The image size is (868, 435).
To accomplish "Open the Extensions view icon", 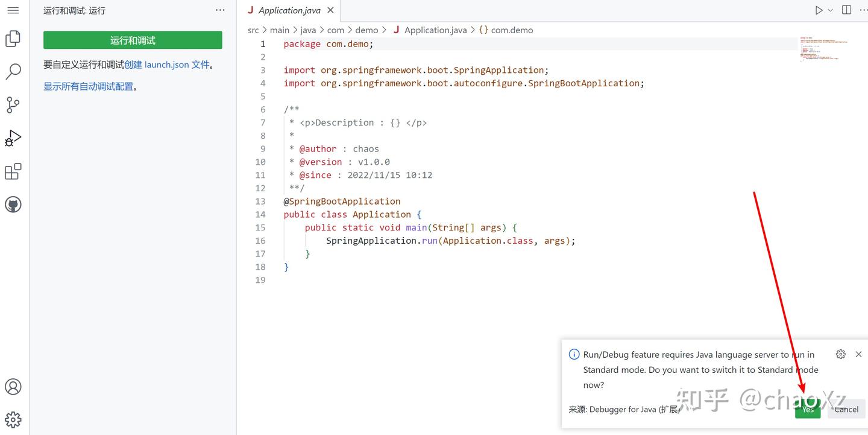I will tap(13, 171).
